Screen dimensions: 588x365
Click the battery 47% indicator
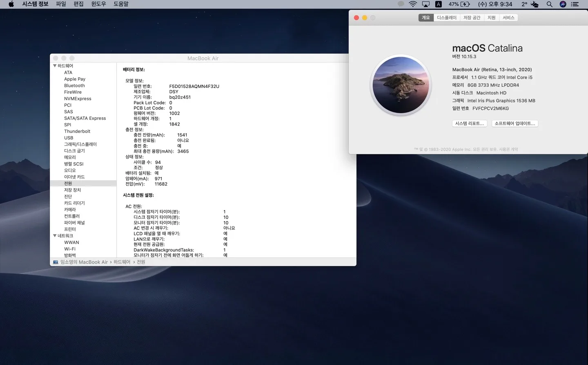459,4
